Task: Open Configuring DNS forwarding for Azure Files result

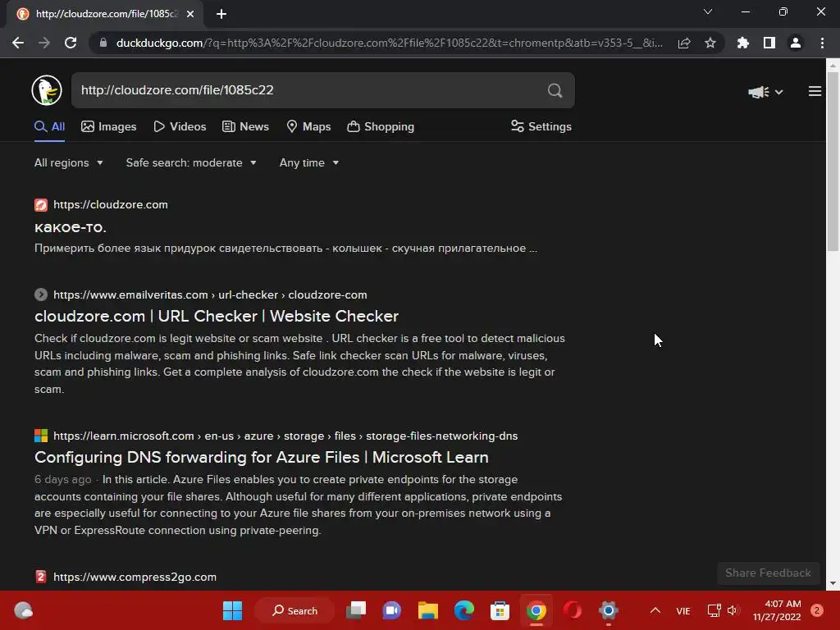Action: 262,458
